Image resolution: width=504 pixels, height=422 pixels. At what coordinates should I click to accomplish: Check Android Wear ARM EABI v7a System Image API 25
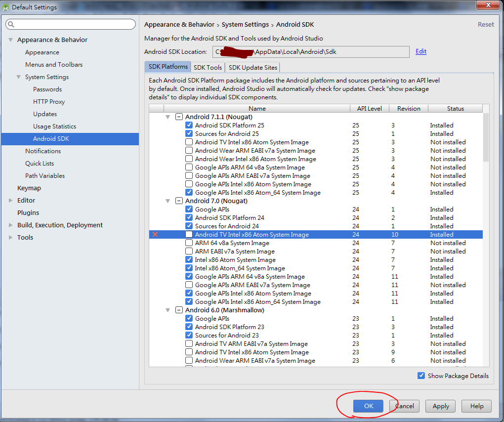point(189,150)
